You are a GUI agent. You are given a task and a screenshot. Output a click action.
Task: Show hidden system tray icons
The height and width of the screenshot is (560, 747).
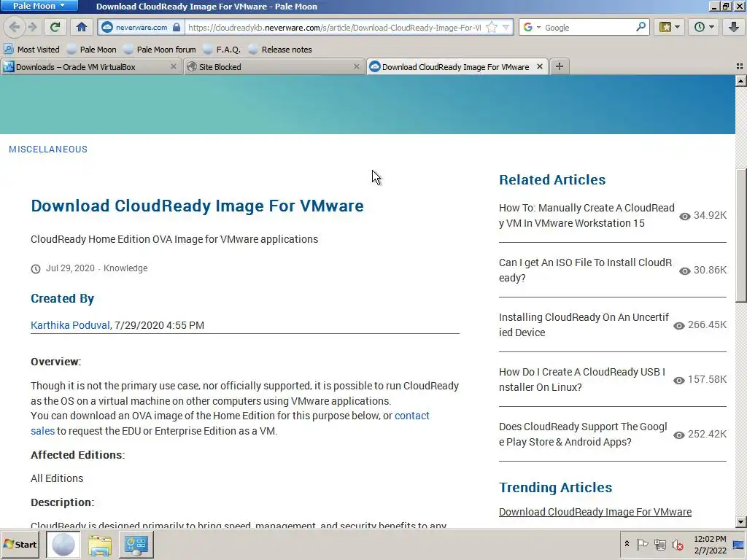pyautogui.click(x=627, y=544)
